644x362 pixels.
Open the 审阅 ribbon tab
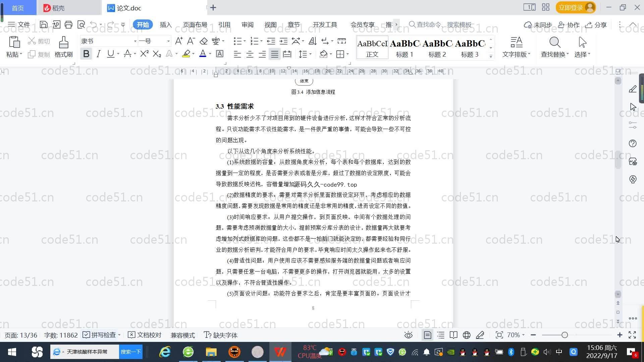[247, 25]
